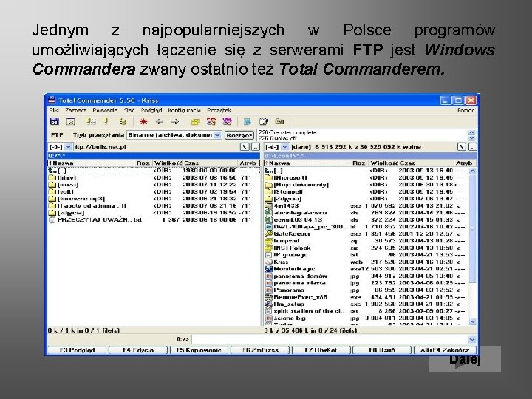532x399 pixels.
Task: Open the Konfiguracja menu
Action: point(184,110)
